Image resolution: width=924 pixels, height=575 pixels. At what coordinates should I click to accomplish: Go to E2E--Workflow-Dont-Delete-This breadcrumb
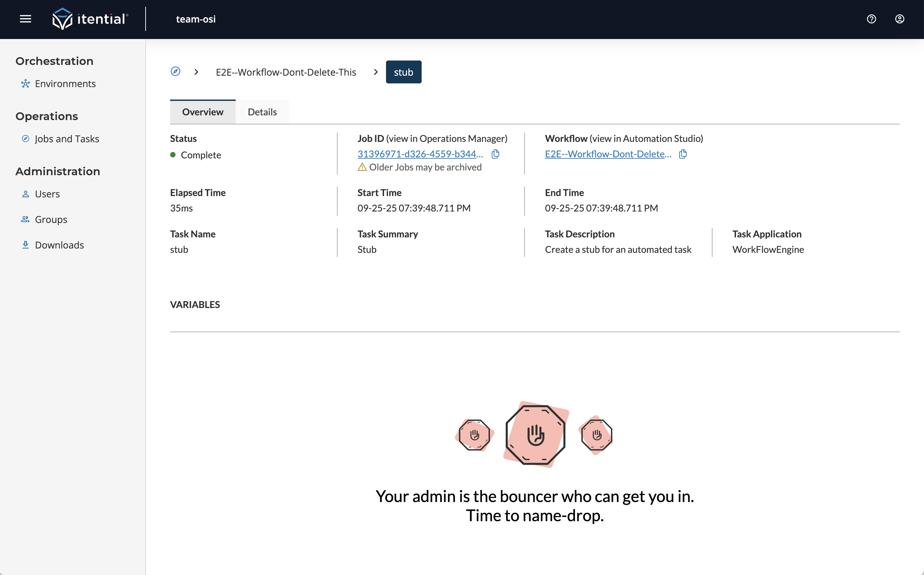tap(286, 72)
